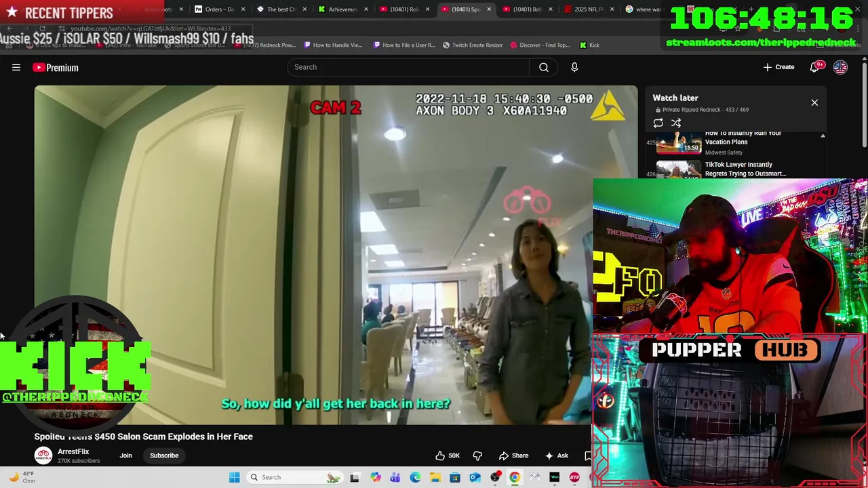Viewport: 868px width, 488px height.
Task: Open the account avatar menu
Action: [840, 67]
